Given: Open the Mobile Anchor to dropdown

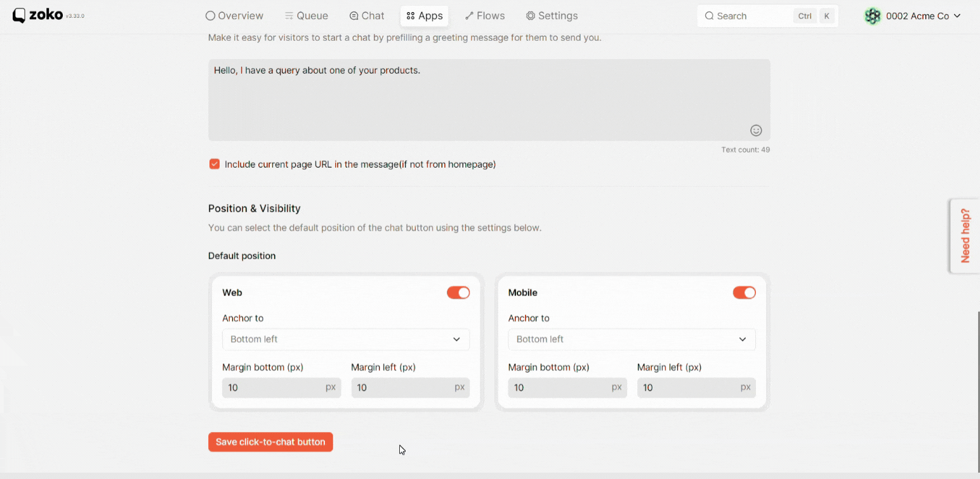Looking at the screenshot, I should point(632,339).
